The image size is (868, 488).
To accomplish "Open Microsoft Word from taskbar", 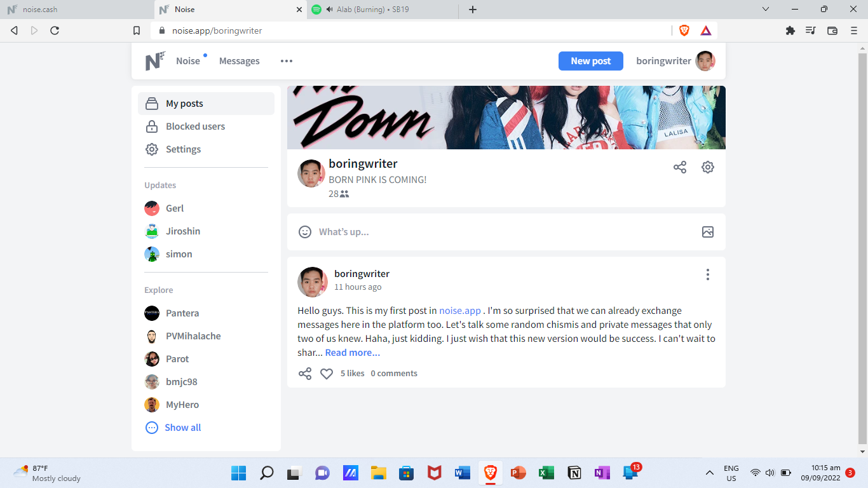I will 462,473.
